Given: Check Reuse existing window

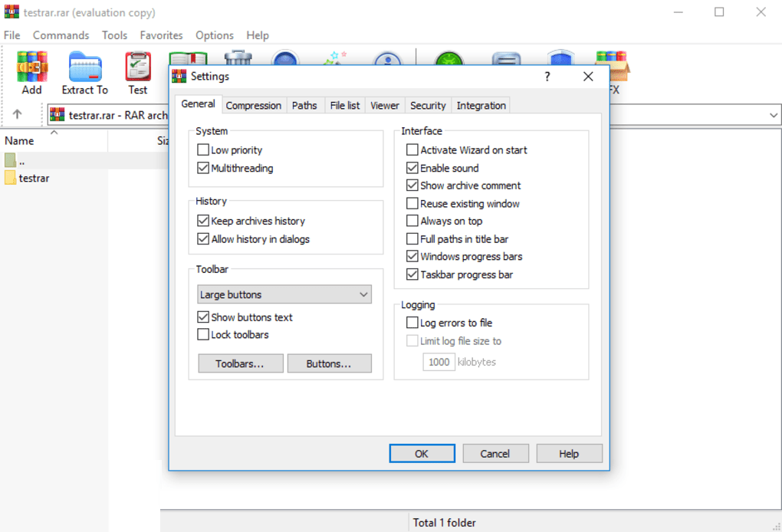Looking at the screenshot, I should tap(412, 203).
